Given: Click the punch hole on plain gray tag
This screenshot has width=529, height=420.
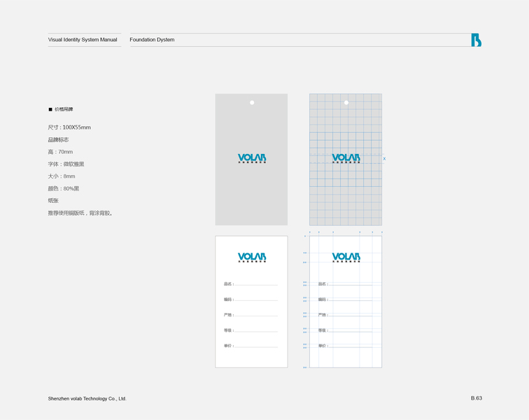Looking at the screenshot, I should pyautogui.click(x=252, y=103).
